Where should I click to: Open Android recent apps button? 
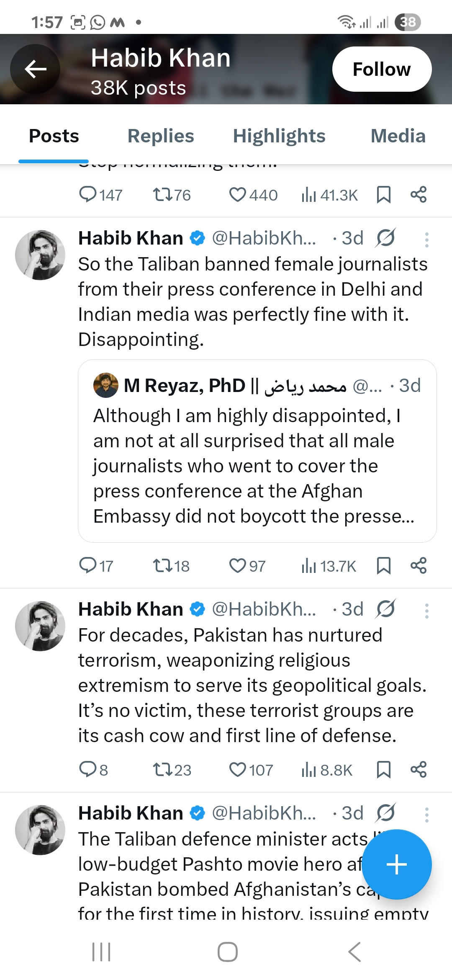[101, 952]
